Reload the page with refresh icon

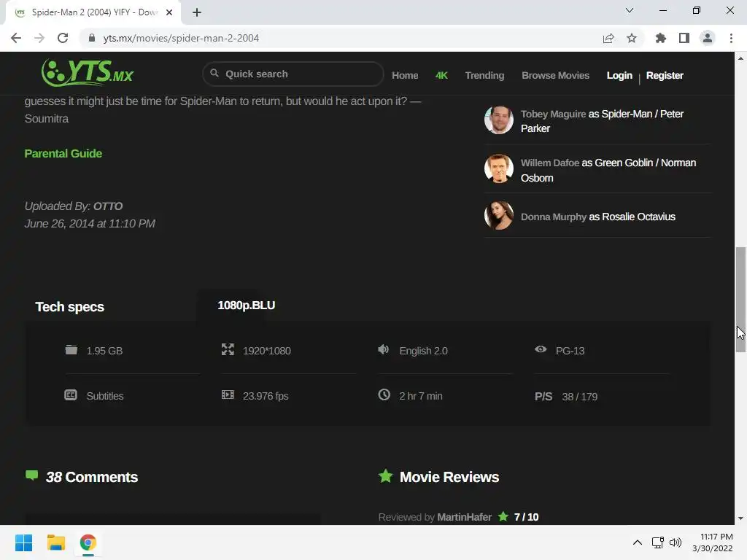coord(63,38)
